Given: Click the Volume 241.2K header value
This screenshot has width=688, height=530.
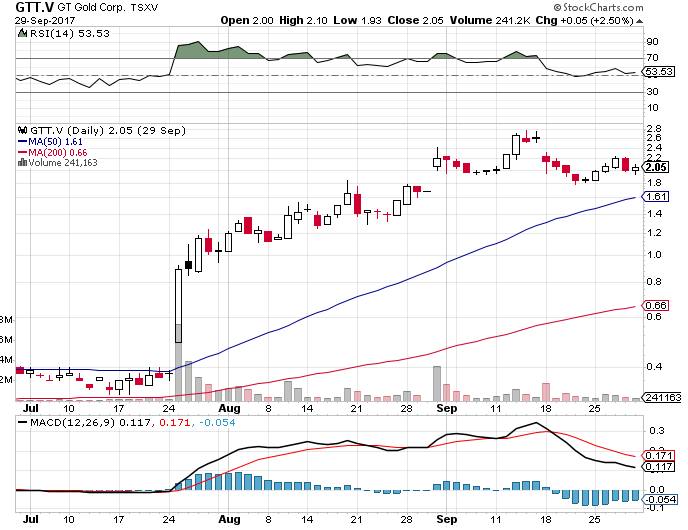Looking at the screenshot, I should coord(490,21).
